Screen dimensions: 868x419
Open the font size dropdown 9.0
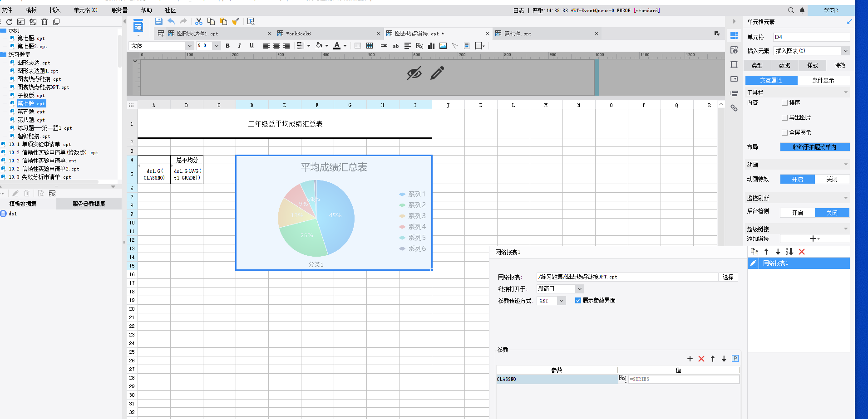(x=217, y=46)
